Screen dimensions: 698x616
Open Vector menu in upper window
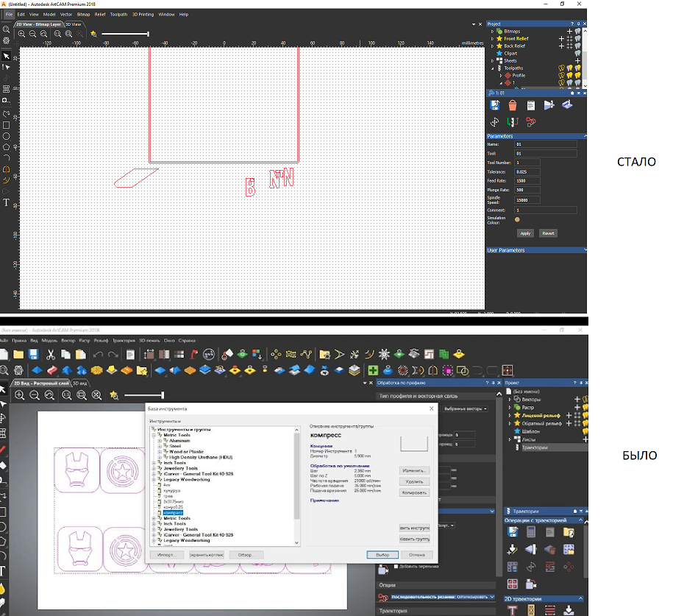click(x=66, y=14)
